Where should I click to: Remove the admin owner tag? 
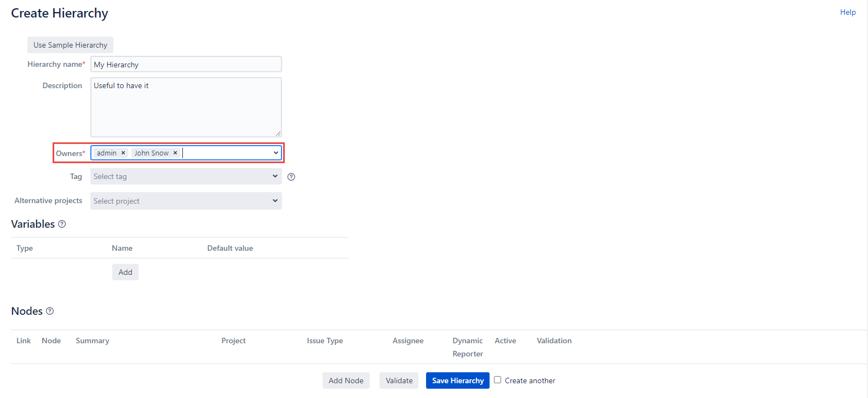click(x=123, y=153)
